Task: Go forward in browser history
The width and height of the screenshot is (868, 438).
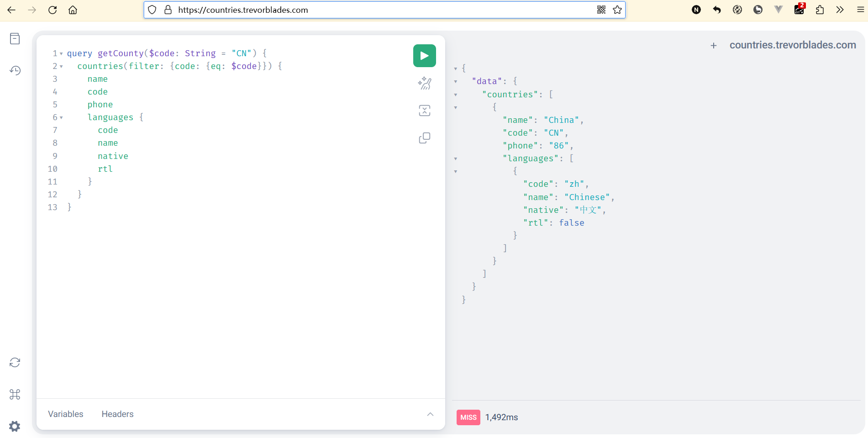Action: click(32, 10)
